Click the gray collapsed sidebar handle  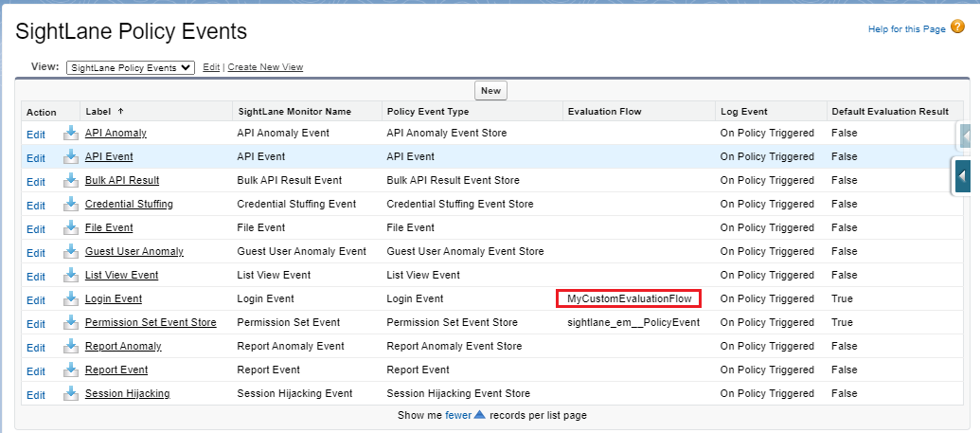[964, 135]
